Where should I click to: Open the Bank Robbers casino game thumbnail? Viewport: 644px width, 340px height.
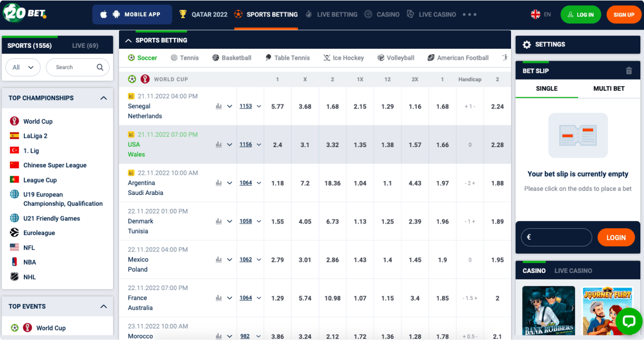(x=548, y=312)
